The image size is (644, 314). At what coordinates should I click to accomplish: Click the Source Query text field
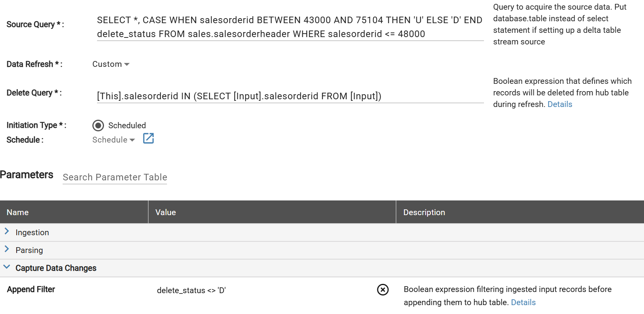[x=290, y=27]
